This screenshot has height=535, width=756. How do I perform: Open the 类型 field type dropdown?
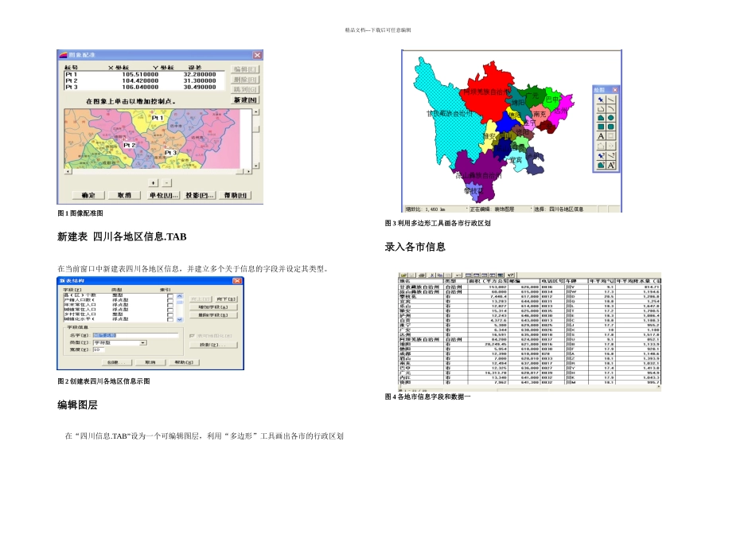[142, 343]
